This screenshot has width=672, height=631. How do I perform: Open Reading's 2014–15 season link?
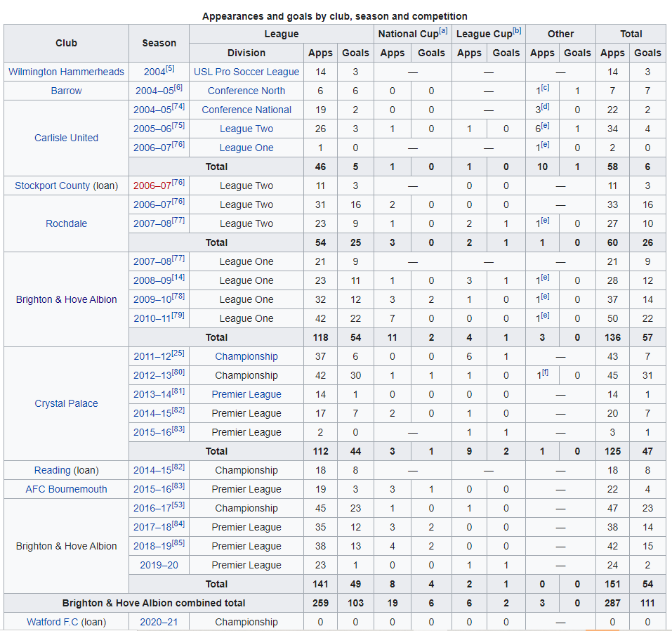tap(152, 470)
